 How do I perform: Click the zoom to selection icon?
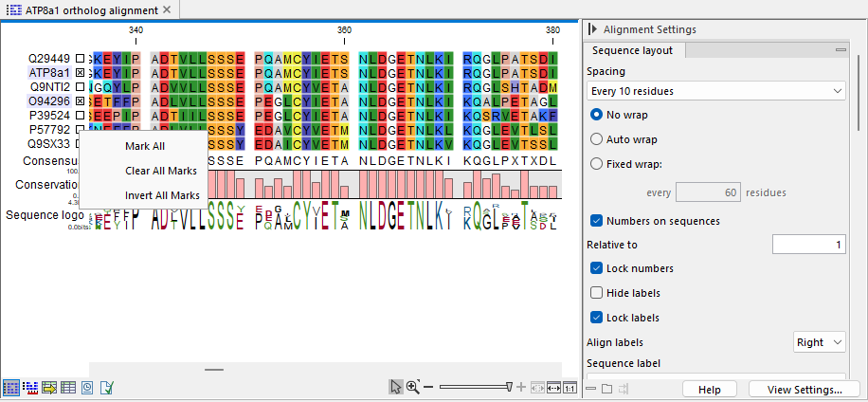(x=537, y=387)
